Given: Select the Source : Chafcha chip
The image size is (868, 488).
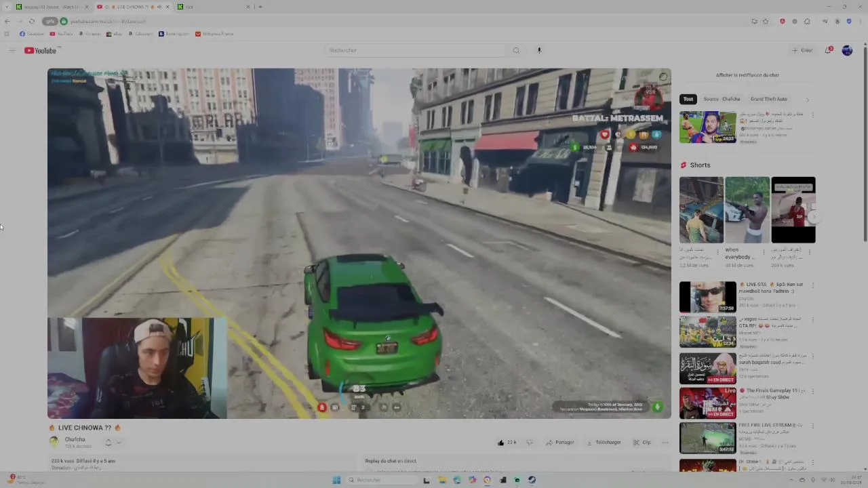Looking at the screenshot, I should point(722,99).
